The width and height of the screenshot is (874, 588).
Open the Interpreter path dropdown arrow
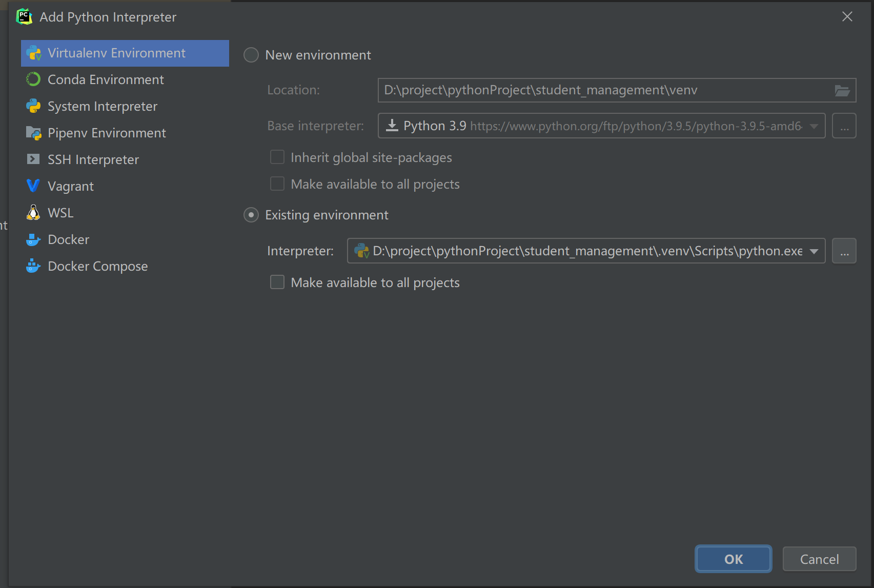[x=814, y=251]
